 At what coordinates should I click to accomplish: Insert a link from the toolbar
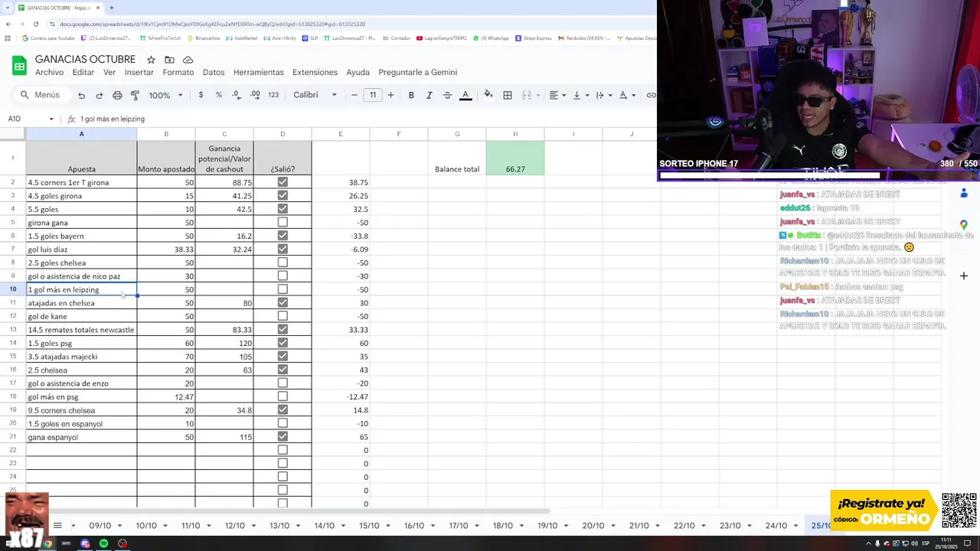coord(651,95)
